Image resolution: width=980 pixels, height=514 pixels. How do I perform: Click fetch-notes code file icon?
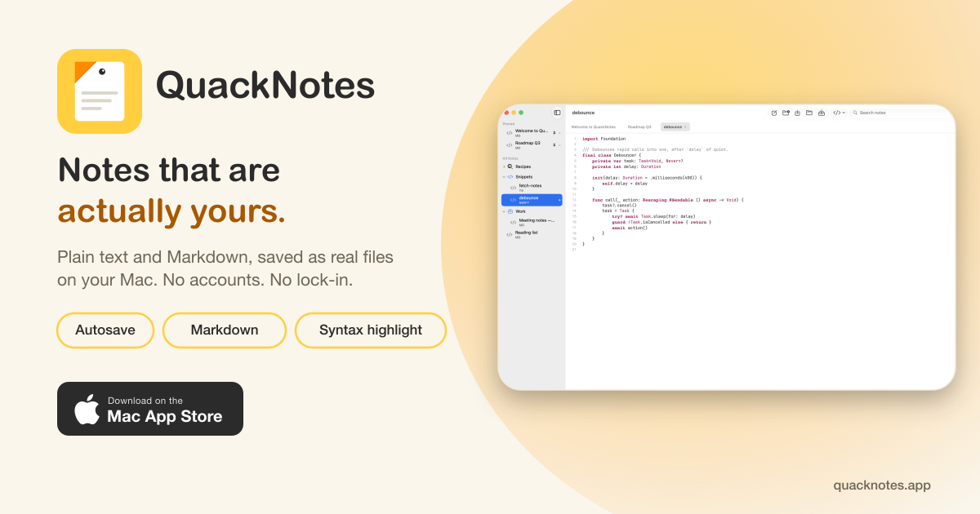tap(513, 188)
